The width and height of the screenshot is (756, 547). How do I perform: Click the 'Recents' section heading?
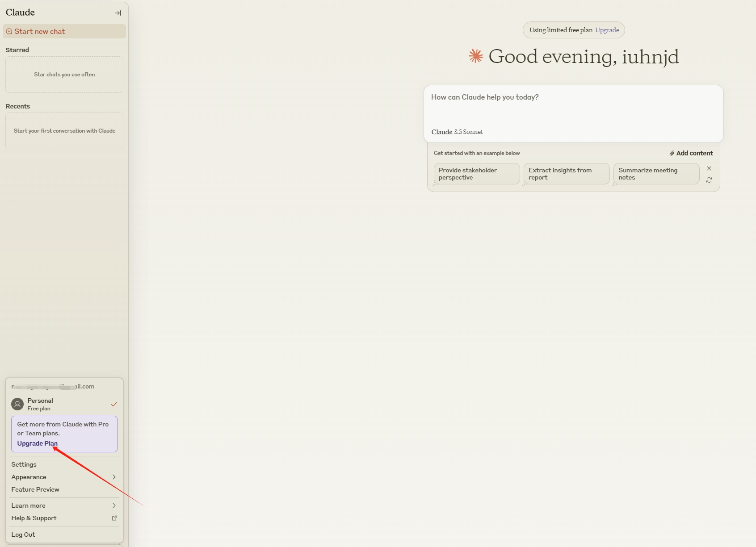[x=18, y=106]
